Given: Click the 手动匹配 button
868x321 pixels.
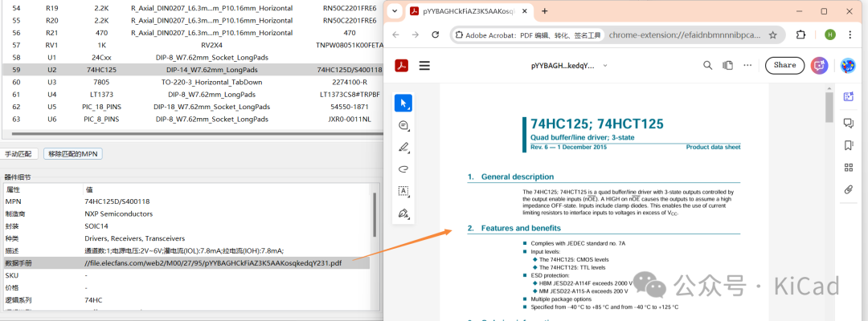Looking at the screenshot, I should click(x=20, y=154).
